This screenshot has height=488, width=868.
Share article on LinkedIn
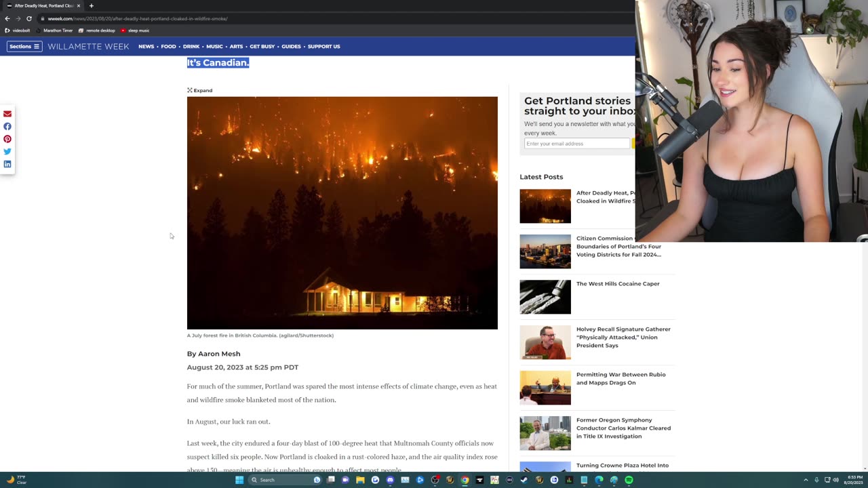coord(7,164)
